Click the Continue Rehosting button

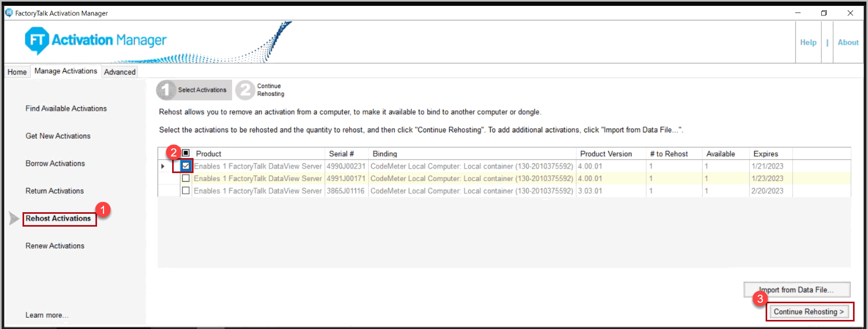coord(808,312)
